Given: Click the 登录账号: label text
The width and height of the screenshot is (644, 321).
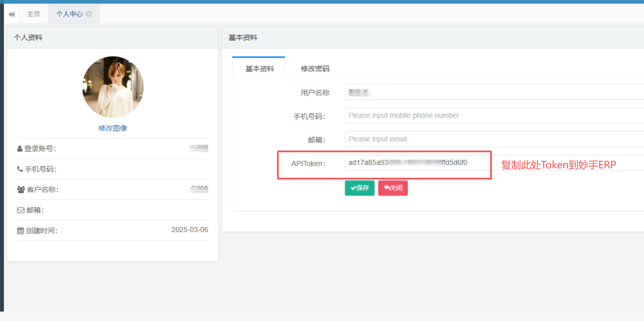Looking at the screenshot, I should point(40,149).
